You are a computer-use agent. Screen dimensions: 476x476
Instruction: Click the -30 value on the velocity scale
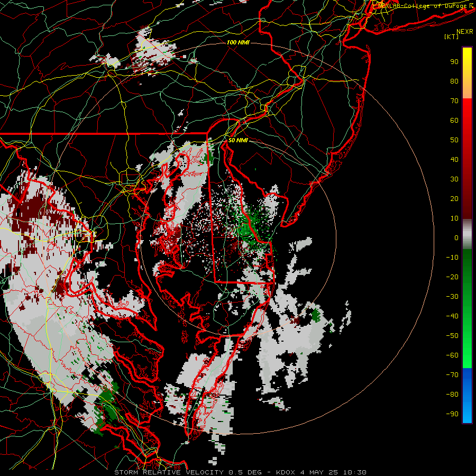click(452, 297)
